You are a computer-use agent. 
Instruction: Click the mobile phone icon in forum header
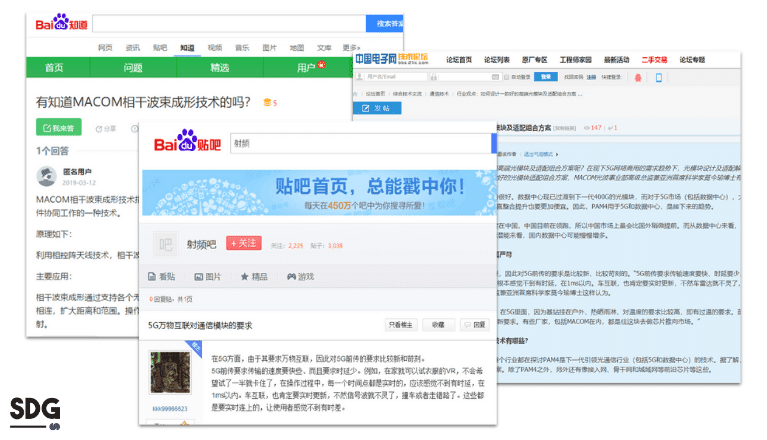(658, 77)
